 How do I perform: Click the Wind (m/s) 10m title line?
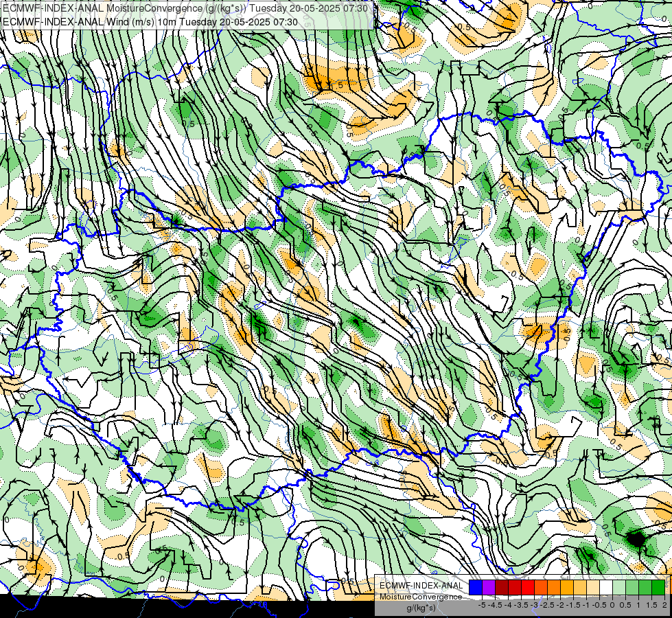pyautogui.click(x=150, y=21)
